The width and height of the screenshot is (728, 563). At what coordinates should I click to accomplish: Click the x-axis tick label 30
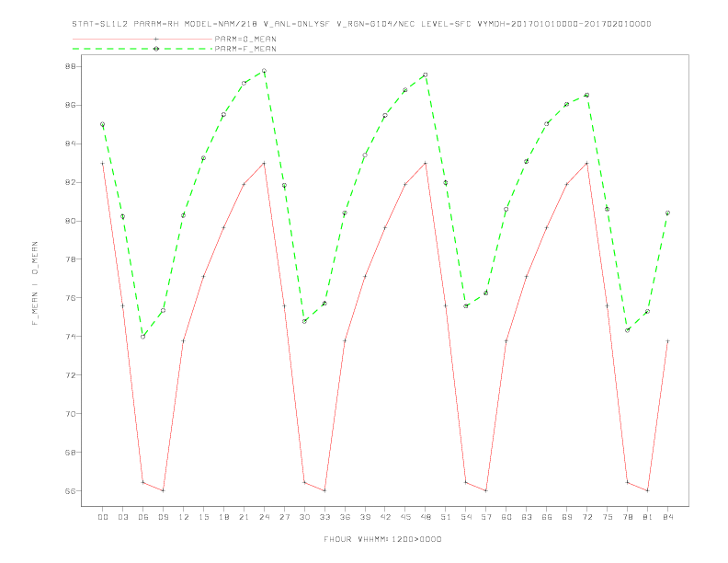tap(304, 517)
